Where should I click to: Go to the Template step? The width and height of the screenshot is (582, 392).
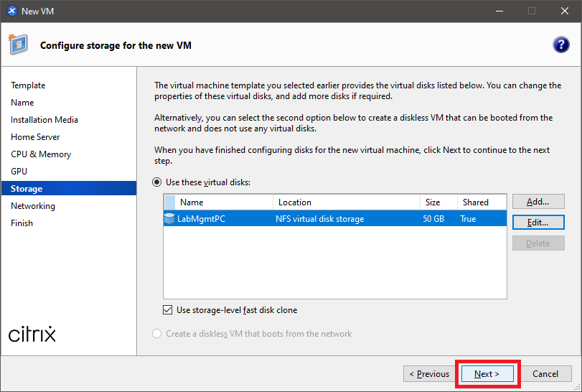(28, 85)
